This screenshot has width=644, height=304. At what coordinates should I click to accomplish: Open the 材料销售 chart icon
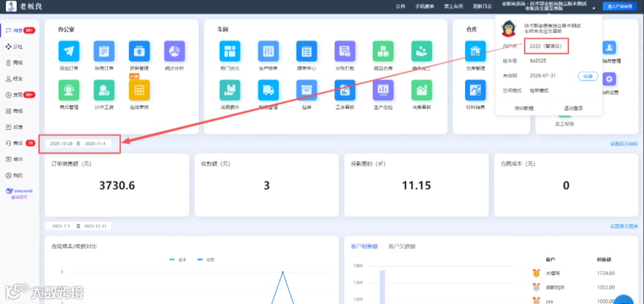pyautogui.click(x=475, y=91)
